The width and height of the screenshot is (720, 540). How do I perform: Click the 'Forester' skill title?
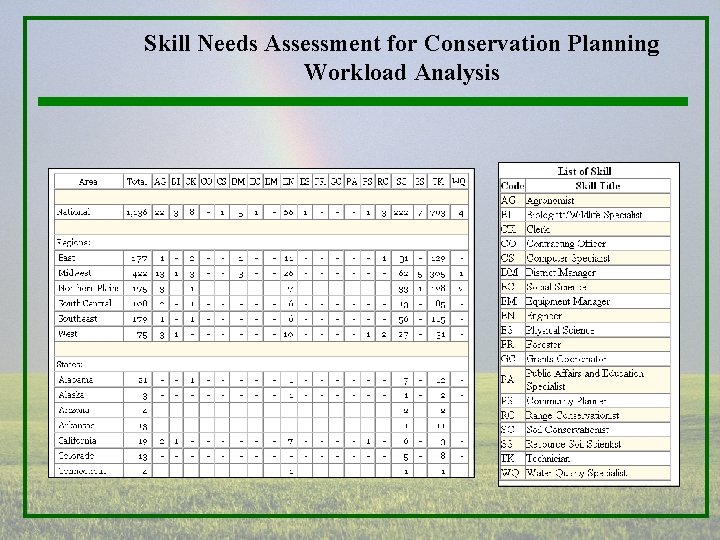544,344
